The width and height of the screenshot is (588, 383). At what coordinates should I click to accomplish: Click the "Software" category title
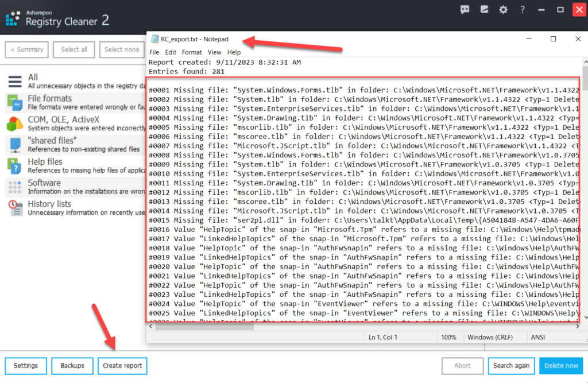pos(44,183)
